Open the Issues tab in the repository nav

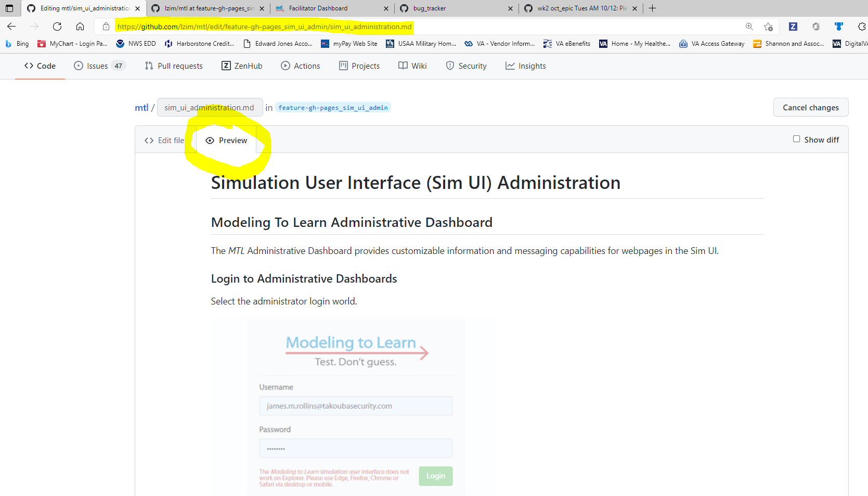[96, 66]
